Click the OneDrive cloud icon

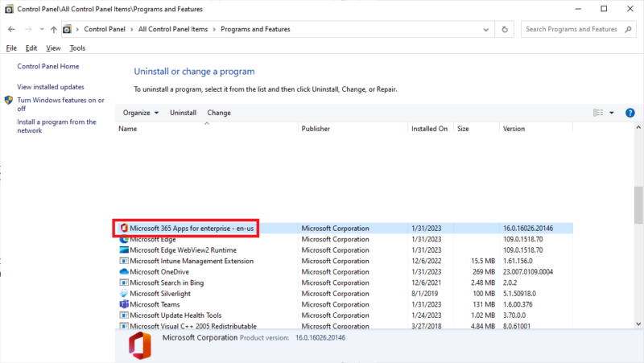(124, 271)
